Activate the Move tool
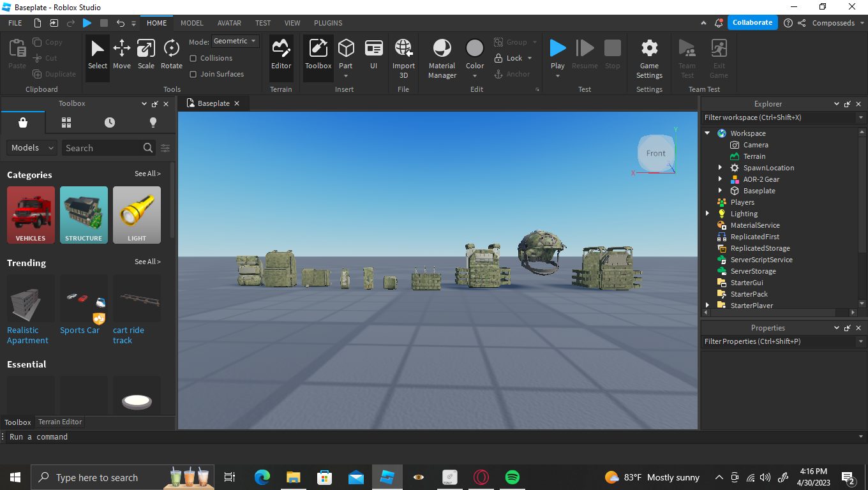868x490 pixels. pos(122,55)
